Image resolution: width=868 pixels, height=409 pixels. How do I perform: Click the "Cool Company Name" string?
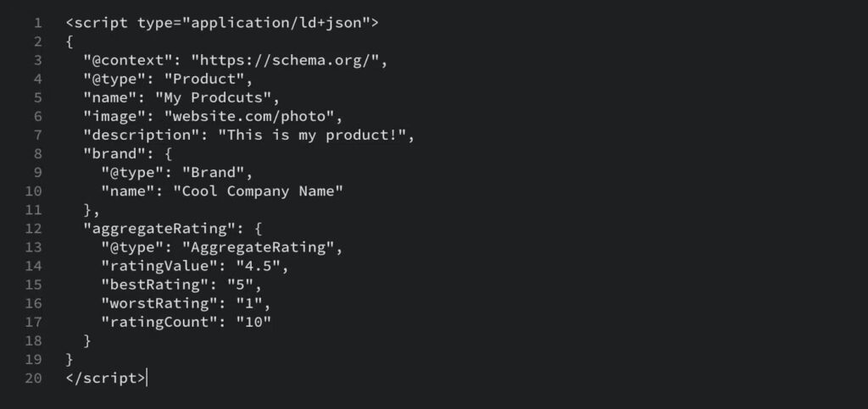point(258,191)
